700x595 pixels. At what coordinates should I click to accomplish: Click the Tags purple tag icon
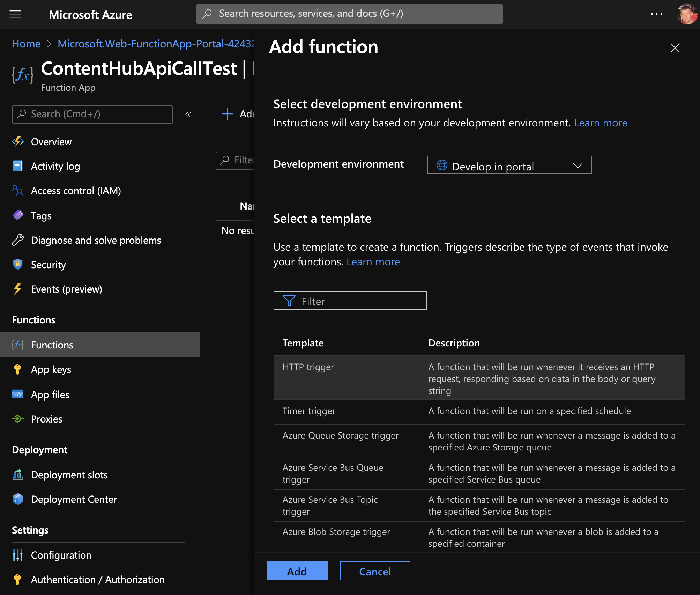[18, 215]
